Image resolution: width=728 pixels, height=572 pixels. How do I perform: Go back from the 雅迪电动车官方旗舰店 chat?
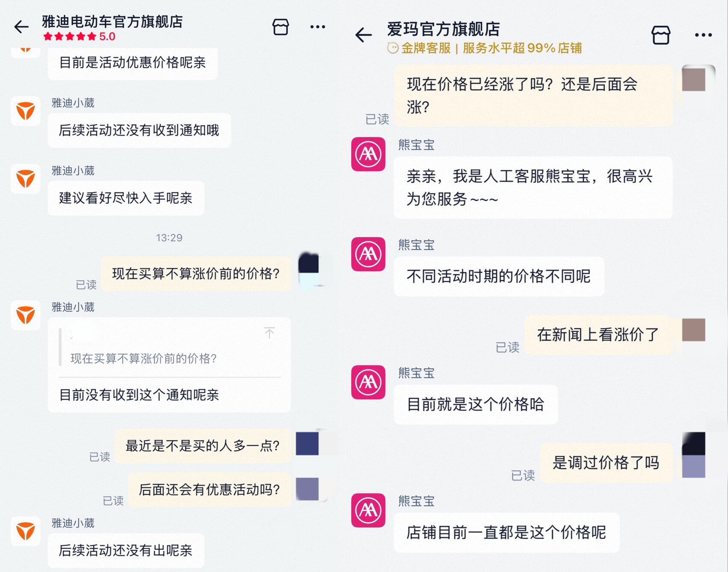pos(21,27)
